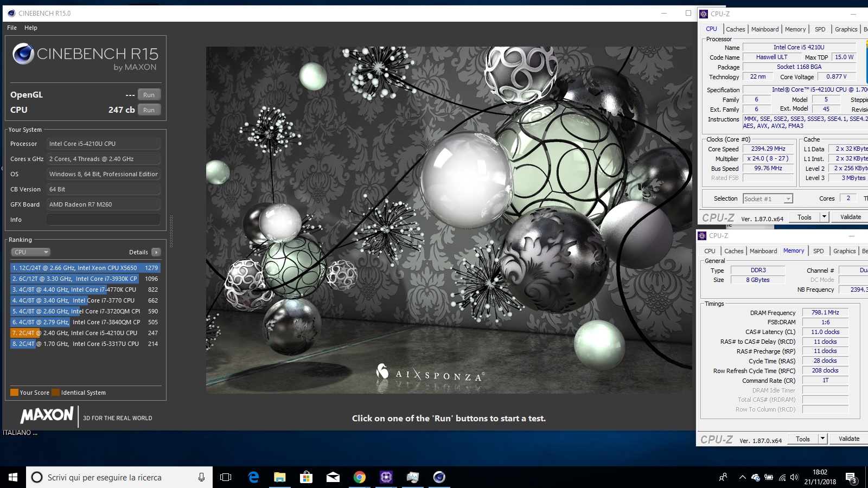Screen dimensions: 868x488
Task: Open Task View from the taskbar
Action: pyautogui.click(x=226, y=477)
